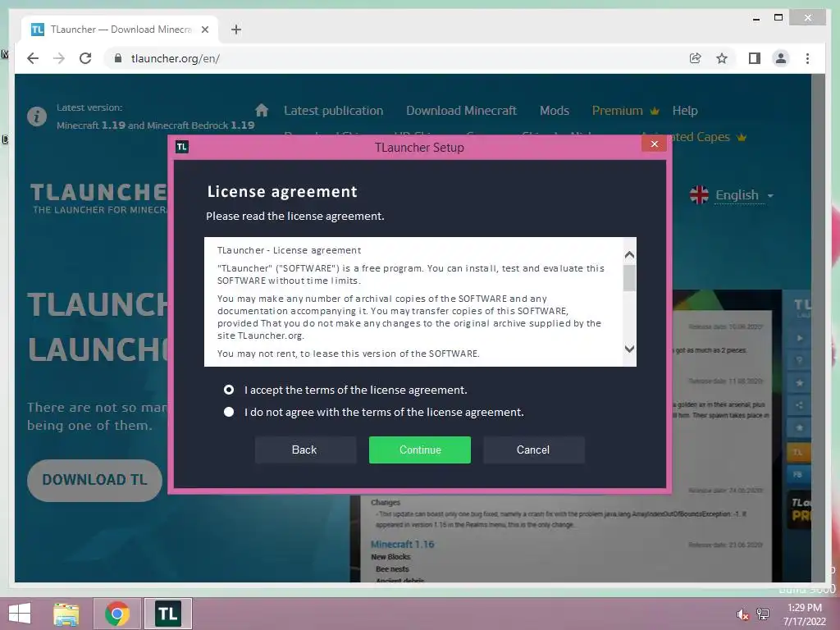Click the TL icon in setup title bar
Screen dimensions: 840x630
[x=181, y=146]
